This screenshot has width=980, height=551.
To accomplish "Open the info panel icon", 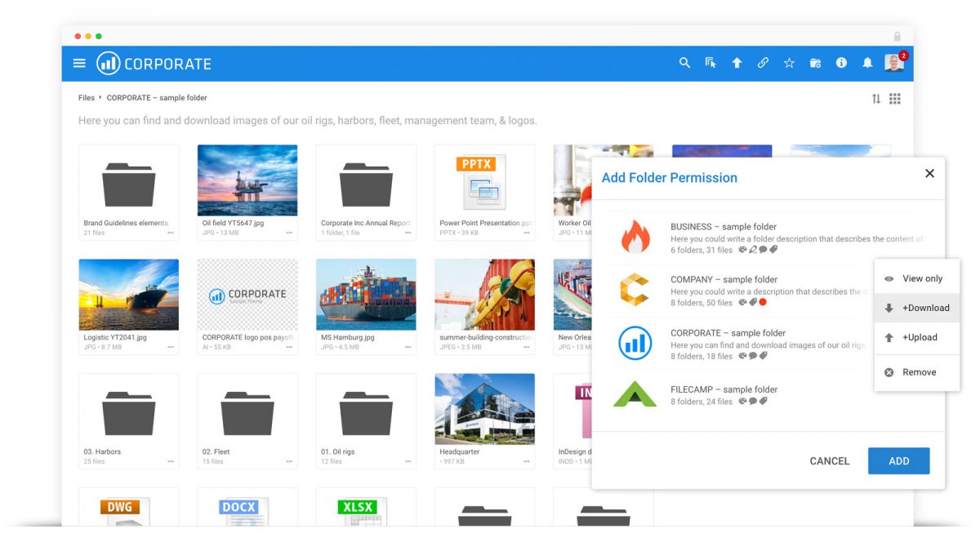I will pos(841,62).
